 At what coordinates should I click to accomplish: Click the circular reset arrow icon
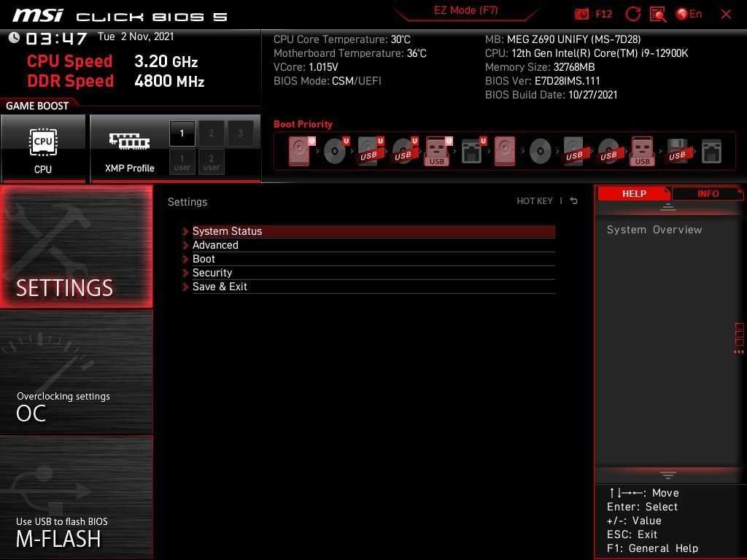(x=632, y=14)
